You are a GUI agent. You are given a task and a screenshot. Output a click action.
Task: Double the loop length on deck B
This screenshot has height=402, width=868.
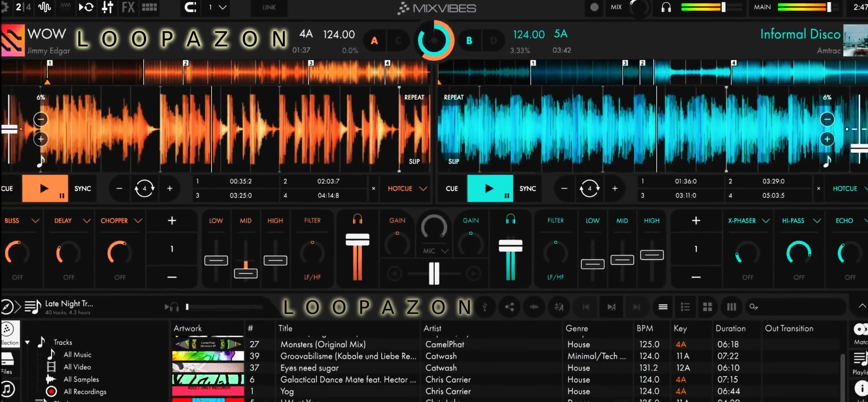615,188
